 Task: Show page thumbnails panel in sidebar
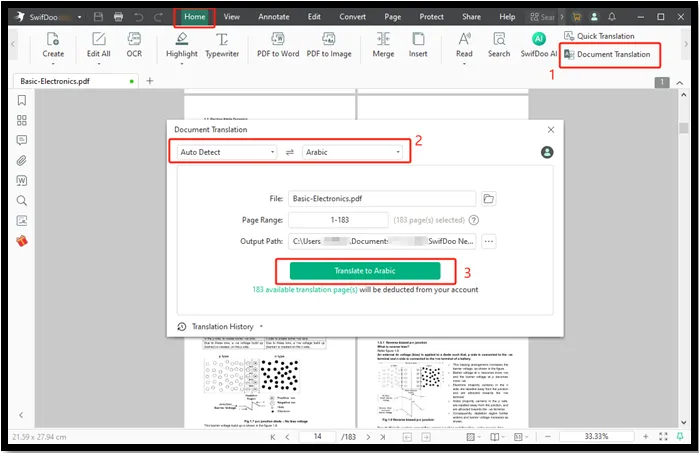[21, 120]
